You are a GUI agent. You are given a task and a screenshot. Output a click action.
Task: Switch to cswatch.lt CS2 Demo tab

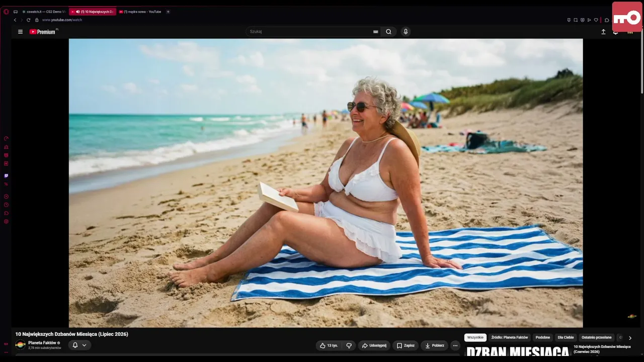coord(44,12)
